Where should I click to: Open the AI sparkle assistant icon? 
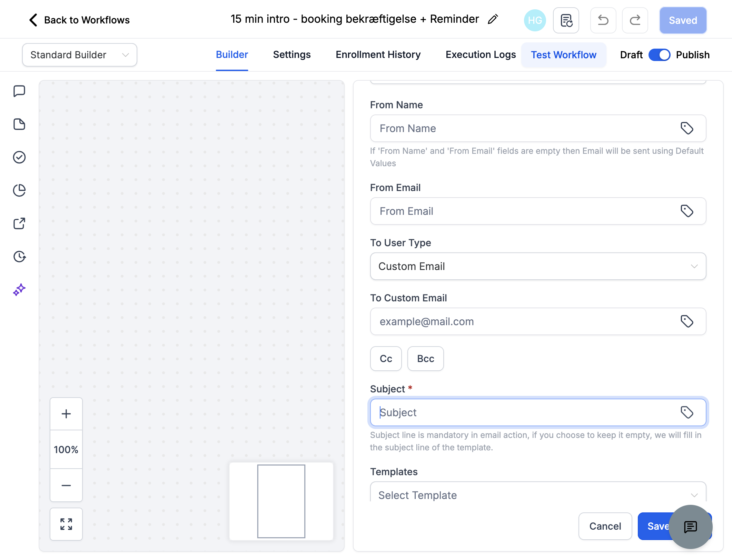(x=19, y=290)
